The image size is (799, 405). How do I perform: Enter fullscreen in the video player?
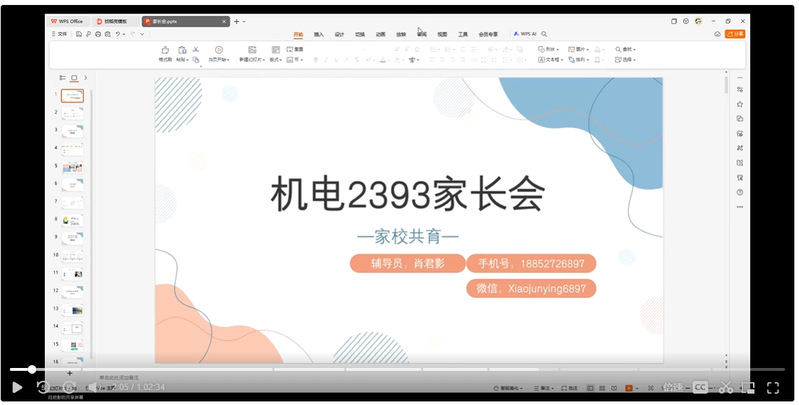774,387
